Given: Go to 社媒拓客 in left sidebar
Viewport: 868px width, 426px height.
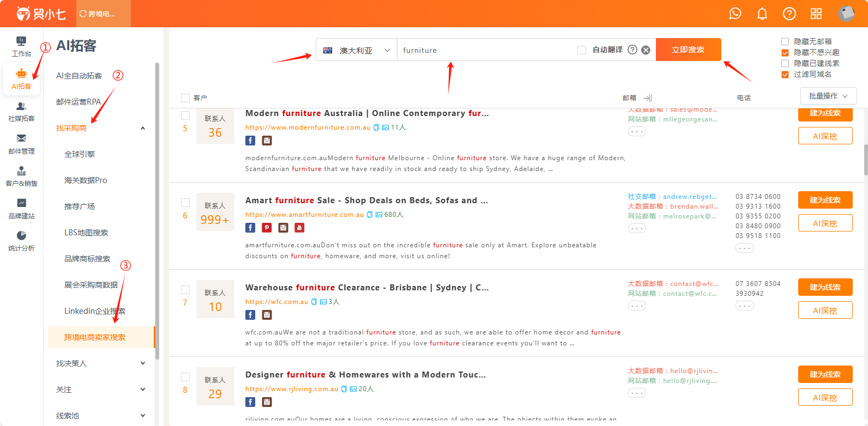Looking at the screenshot, I should [21, 112].
